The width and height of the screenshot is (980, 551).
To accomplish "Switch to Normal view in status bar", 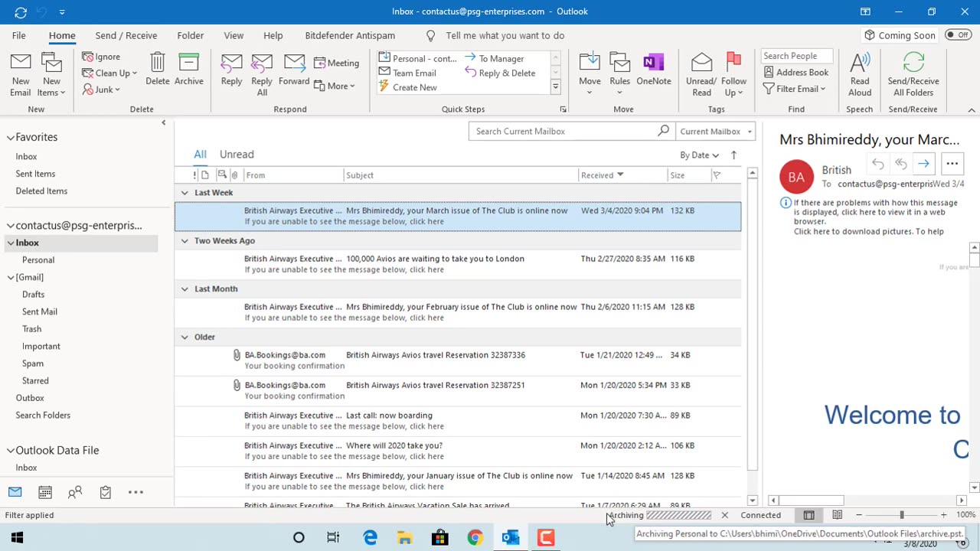I will [x=808, y=515].
